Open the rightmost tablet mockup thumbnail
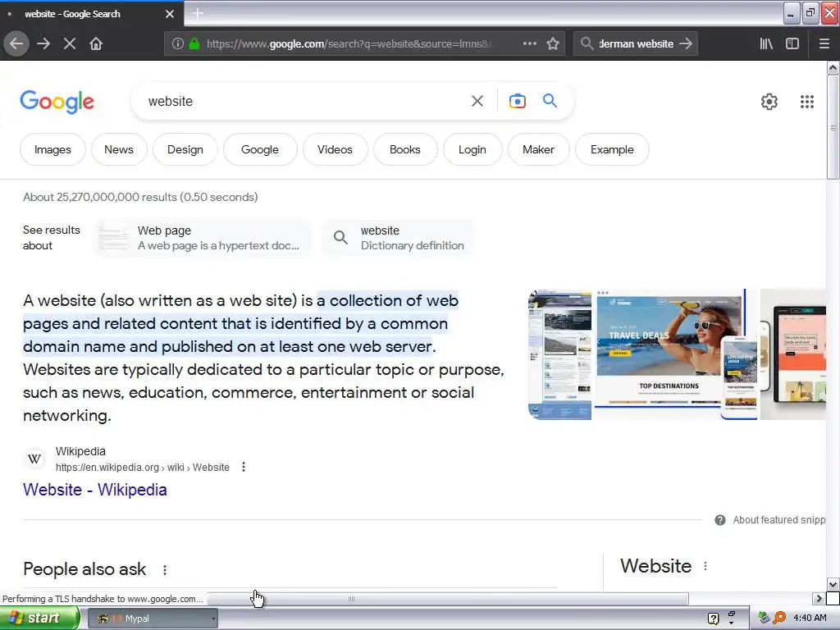 tap(793, 354)
